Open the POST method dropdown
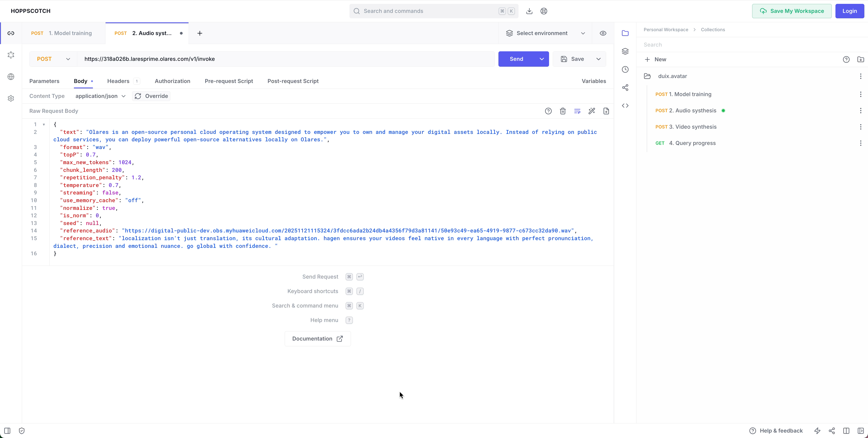The image size is (868, 438). [x=53, y=59]
